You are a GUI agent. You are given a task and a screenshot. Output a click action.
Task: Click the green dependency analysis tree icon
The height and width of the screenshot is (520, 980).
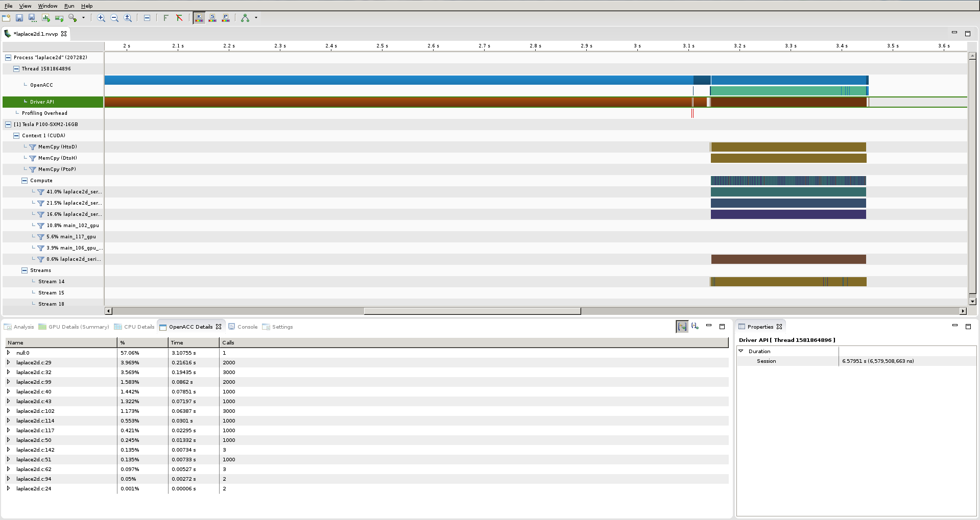(x=245, y=18)
